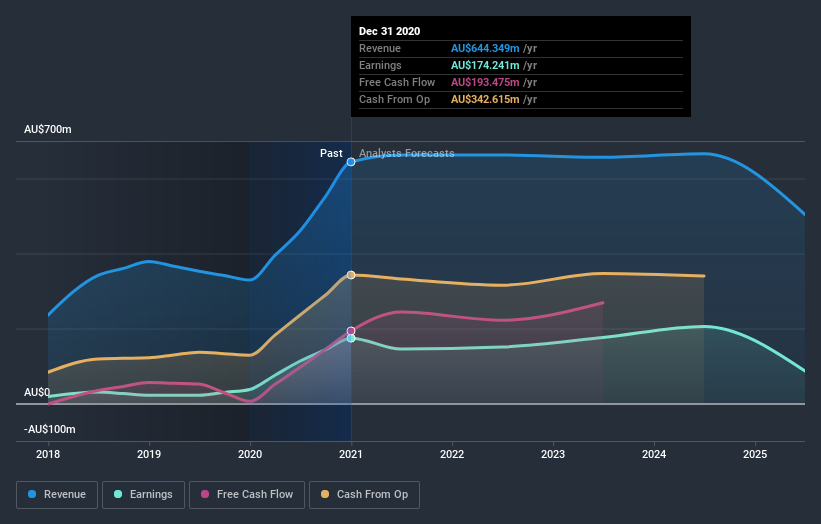Click the Dec 31 2020 tooltip heading
This screenshot has width=821, height=524.
pyautogui.click(x=390, y=31)
